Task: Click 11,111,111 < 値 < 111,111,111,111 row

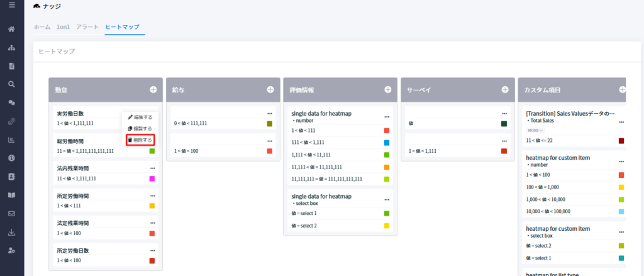Action: [340, 179]
